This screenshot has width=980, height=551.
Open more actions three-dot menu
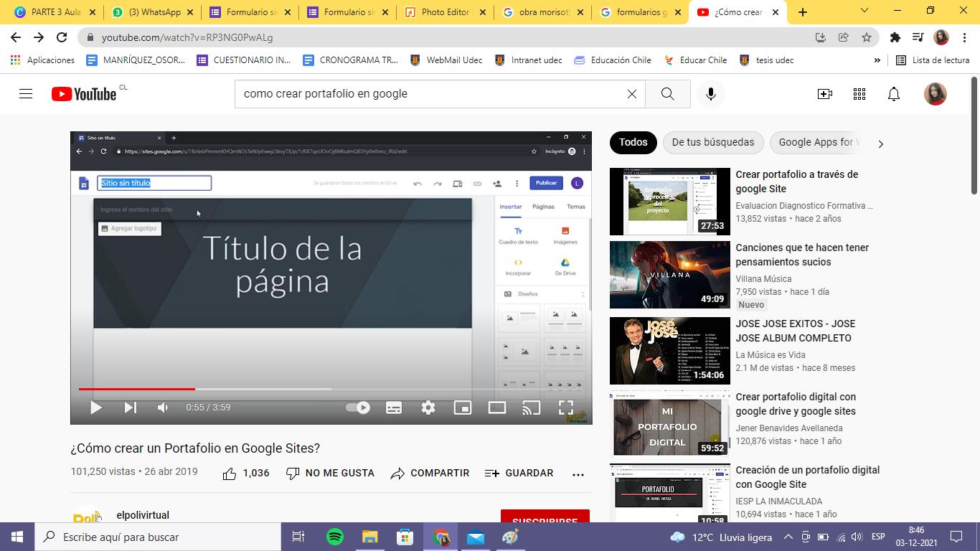[x=578, y=474]
